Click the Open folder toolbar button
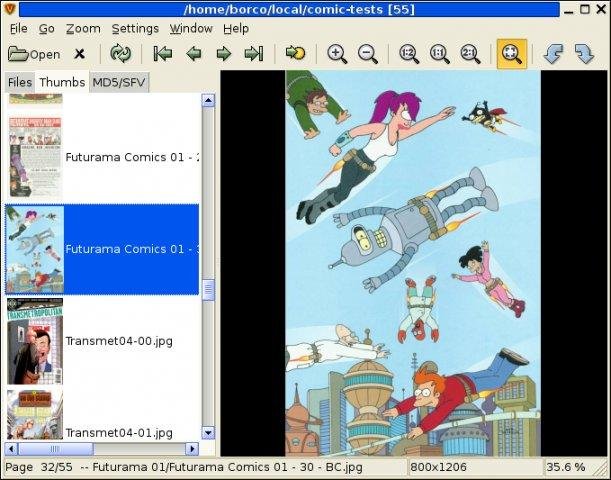Screen dimensions: 611x480 34,54
